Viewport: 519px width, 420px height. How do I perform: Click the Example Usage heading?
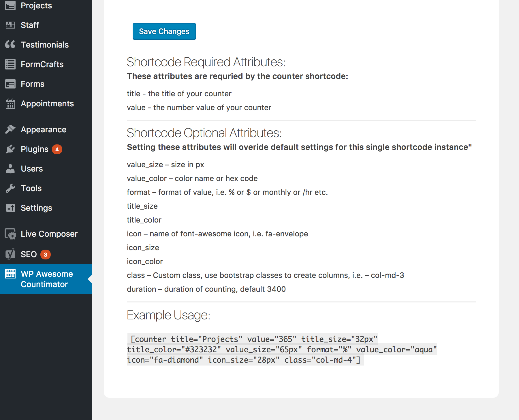(x=168, y=315)
